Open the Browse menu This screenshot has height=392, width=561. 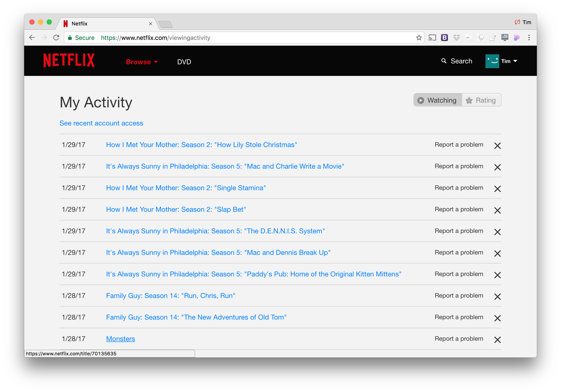click(x=141, y=61)
